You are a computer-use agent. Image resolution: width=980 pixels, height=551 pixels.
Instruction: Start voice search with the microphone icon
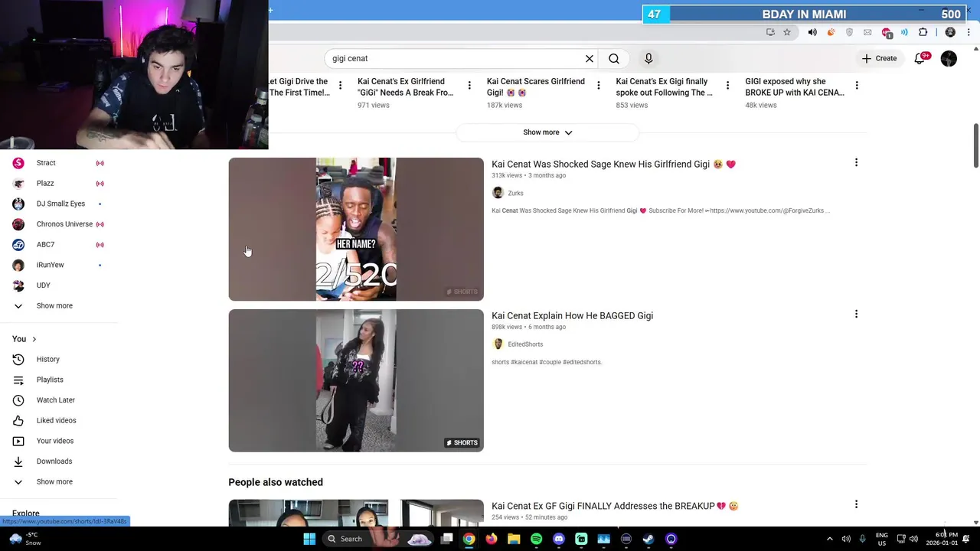(x=648, y=58)
